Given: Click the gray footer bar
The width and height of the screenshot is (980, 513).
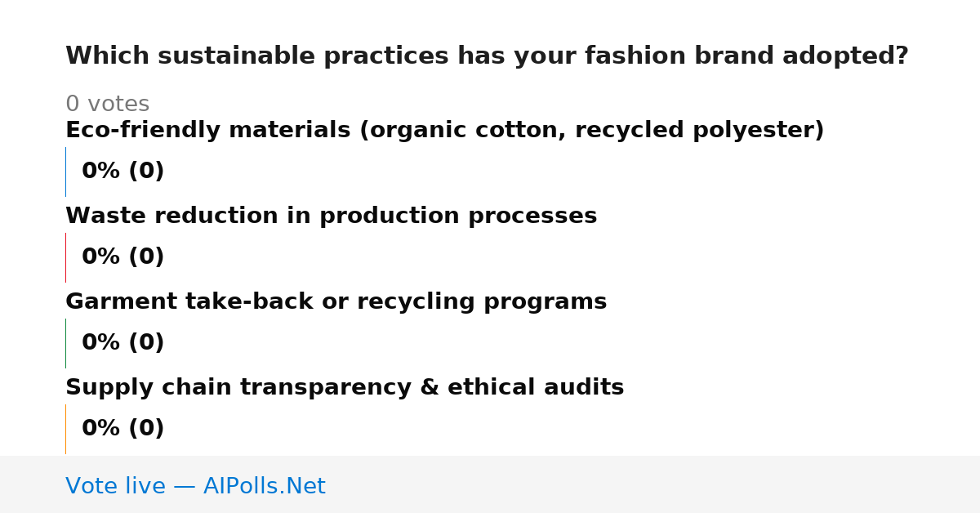Looking at the screenshot, I should tap(490, 484).
